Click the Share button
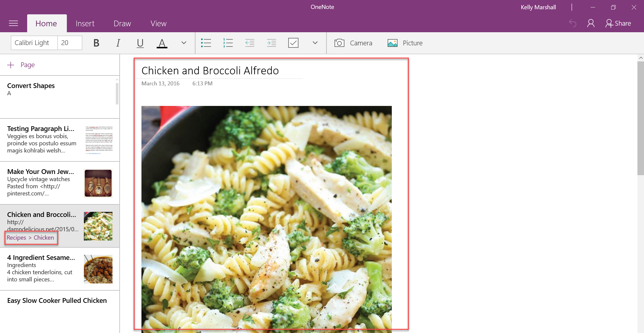 (618, 23)
